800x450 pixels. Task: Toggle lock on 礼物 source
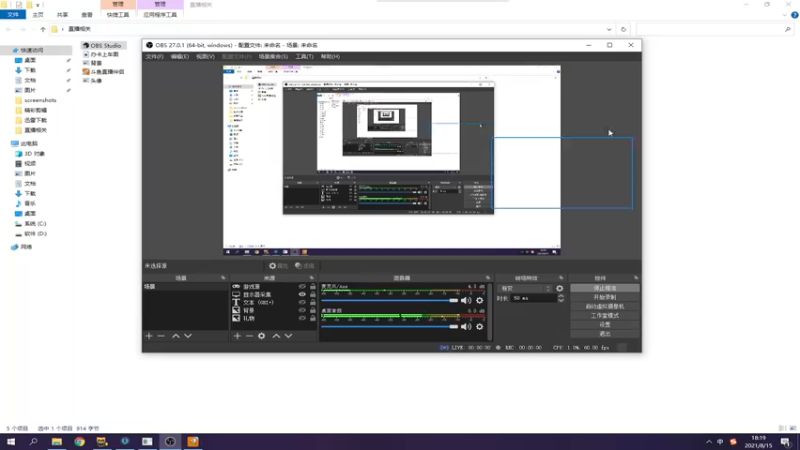click(x=313, y=318)
